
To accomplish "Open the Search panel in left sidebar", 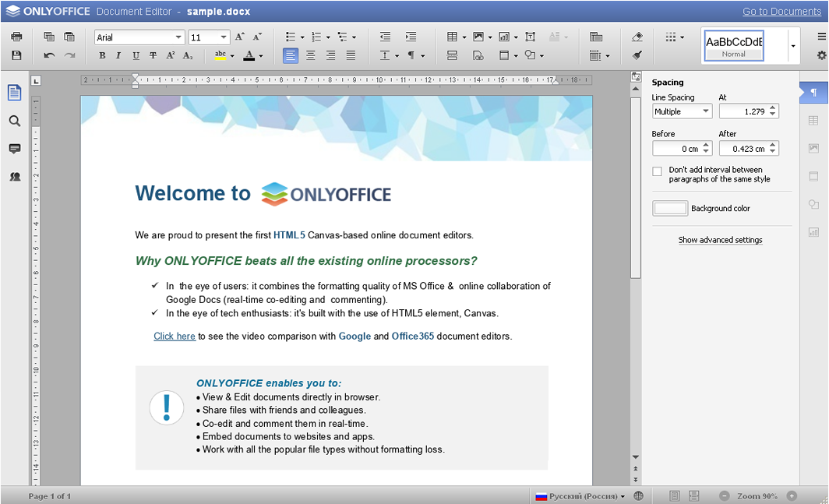I will (x=15, y=121).
